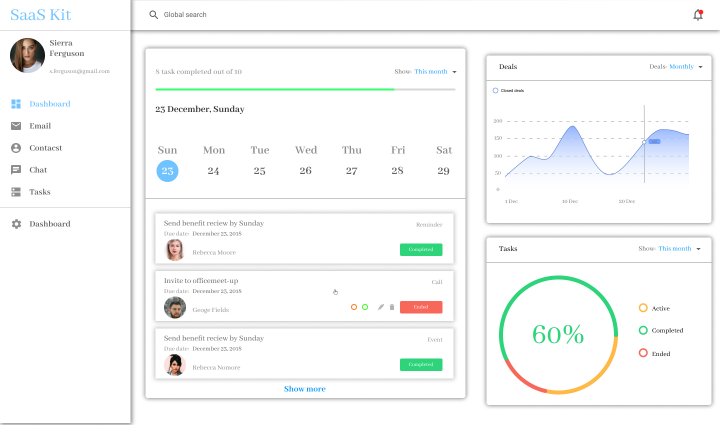
Task: Toggle Ended legend in Tasks chart
Action: pos(643,353)
